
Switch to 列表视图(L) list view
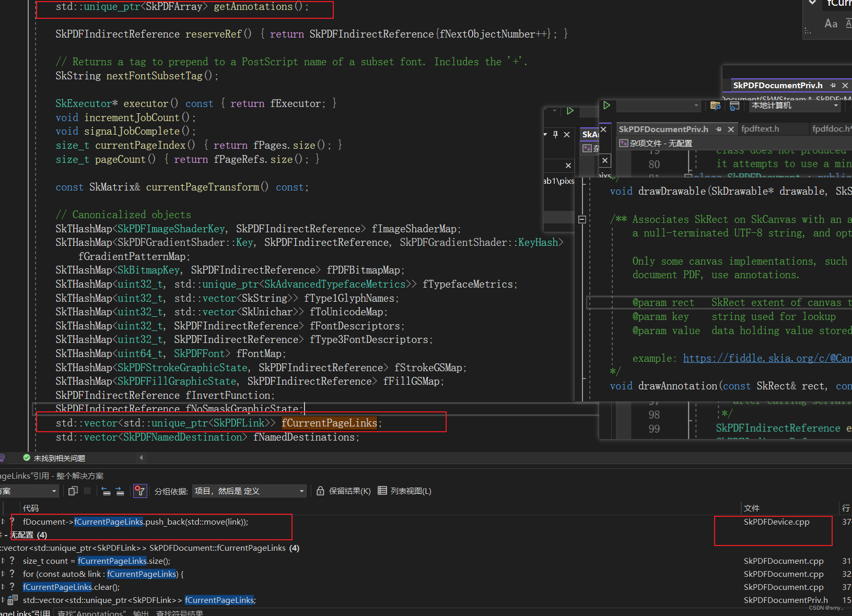click(x=405, y=491)
